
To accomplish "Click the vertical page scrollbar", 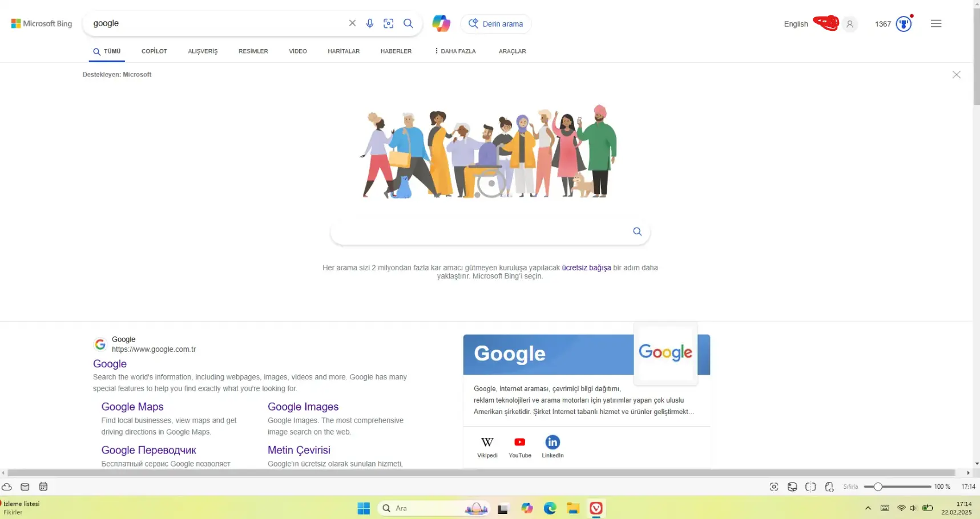I will 976,56.
